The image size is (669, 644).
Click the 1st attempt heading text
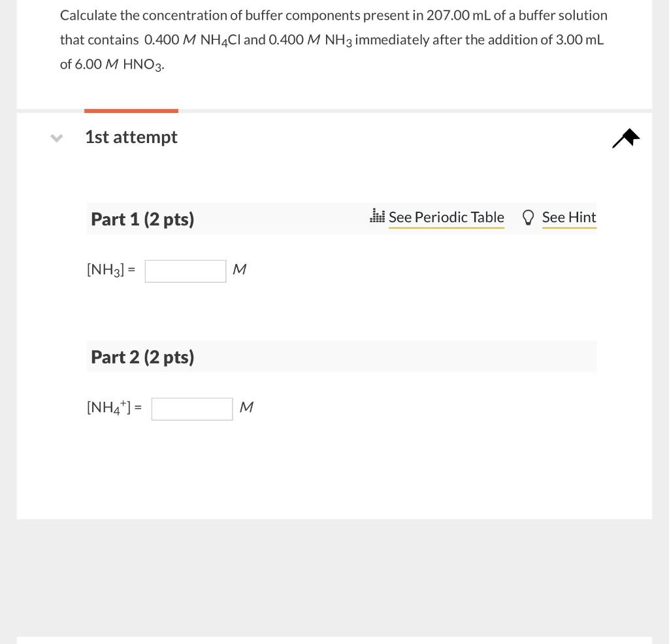(x=131, y=137)
